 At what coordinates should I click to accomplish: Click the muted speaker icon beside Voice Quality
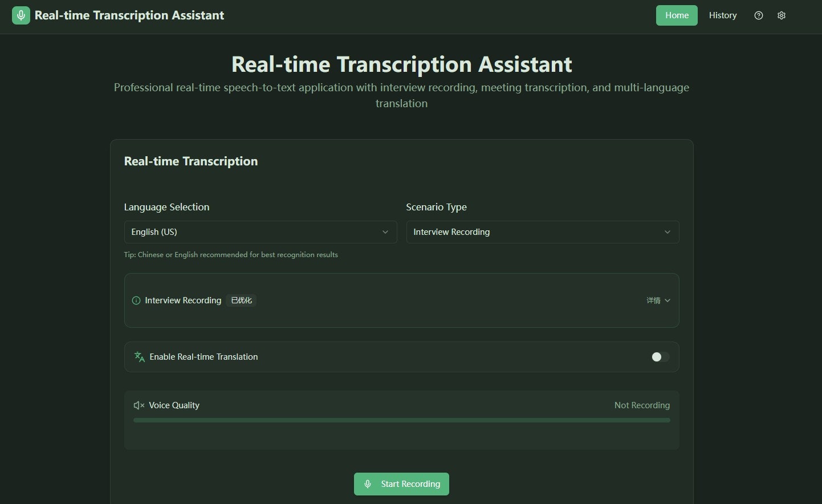point(138,405)
